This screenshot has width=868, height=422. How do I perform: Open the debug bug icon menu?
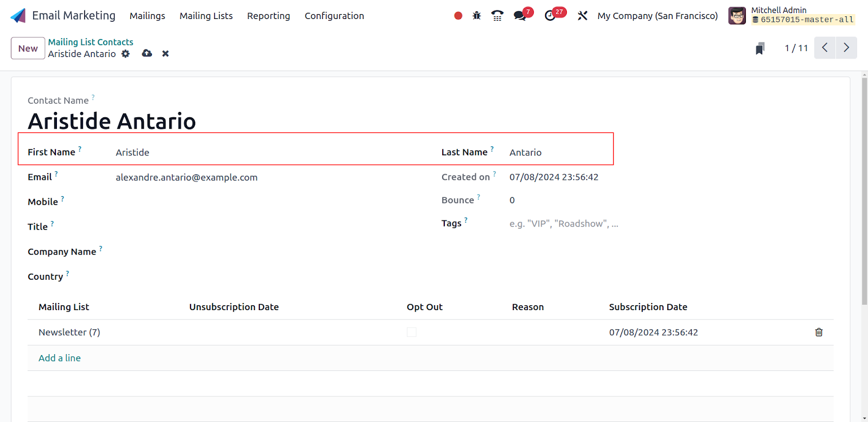[476, 16]
